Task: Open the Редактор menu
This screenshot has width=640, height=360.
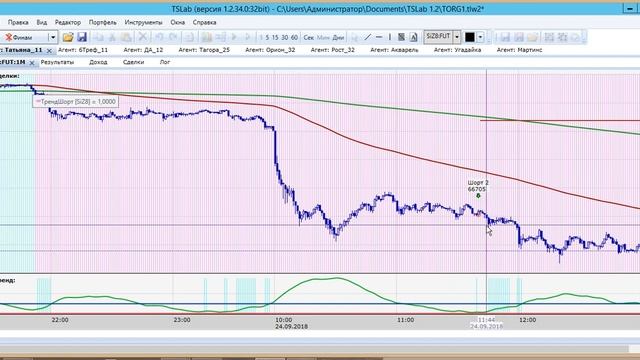Action: pos(68,22)
